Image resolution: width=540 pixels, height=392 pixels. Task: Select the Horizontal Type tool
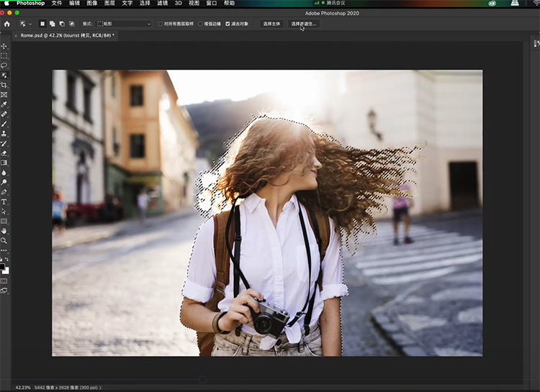point(4,202)
